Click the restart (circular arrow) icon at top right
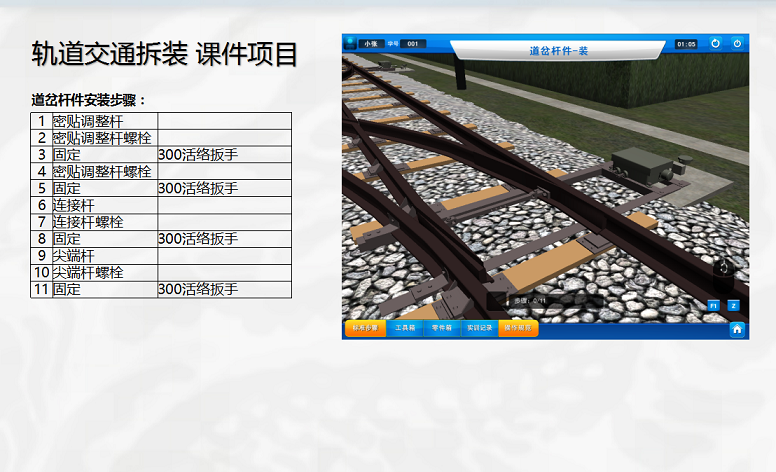Viewport: 776px width, 472px height. tap(715, 44)
